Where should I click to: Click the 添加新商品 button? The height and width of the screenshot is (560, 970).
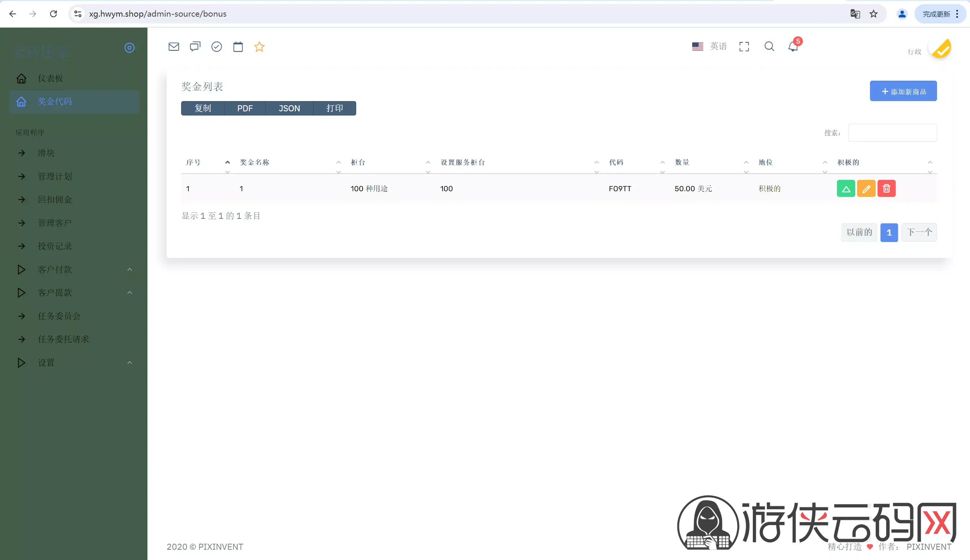click(903, 91)
